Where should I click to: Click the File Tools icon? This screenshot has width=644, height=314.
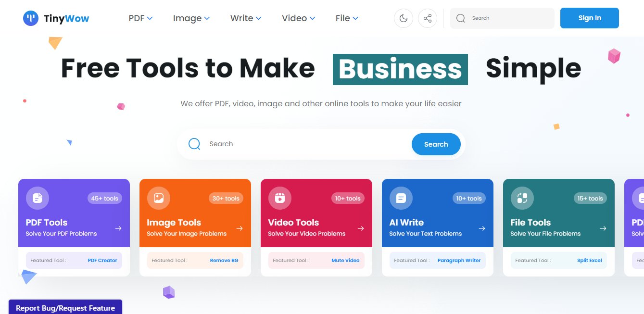point(522,198)
